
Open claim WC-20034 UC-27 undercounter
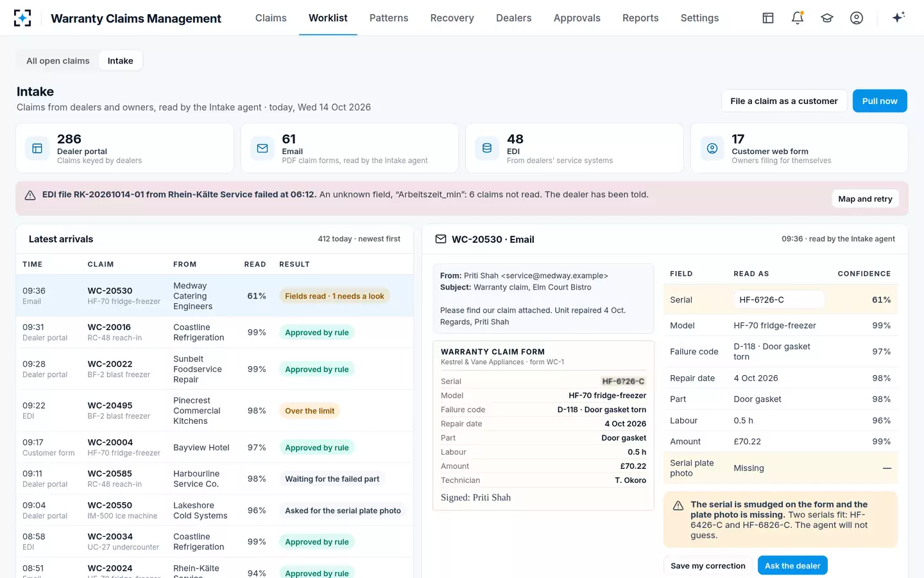pyautogui.click(x=214, y=542)
